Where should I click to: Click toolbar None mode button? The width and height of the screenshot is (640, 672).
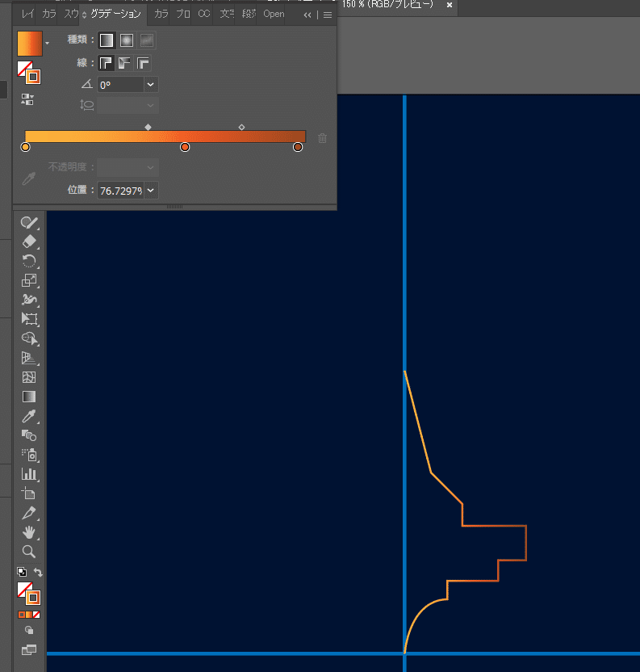[37, 615]
